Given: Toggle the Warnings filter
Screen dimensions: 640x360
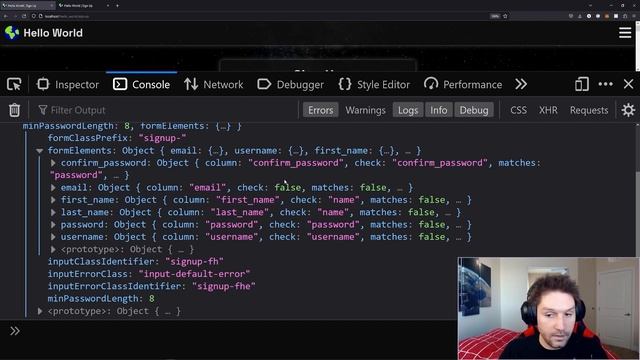Looking at the screenshot, I should [x=365, y=110].
